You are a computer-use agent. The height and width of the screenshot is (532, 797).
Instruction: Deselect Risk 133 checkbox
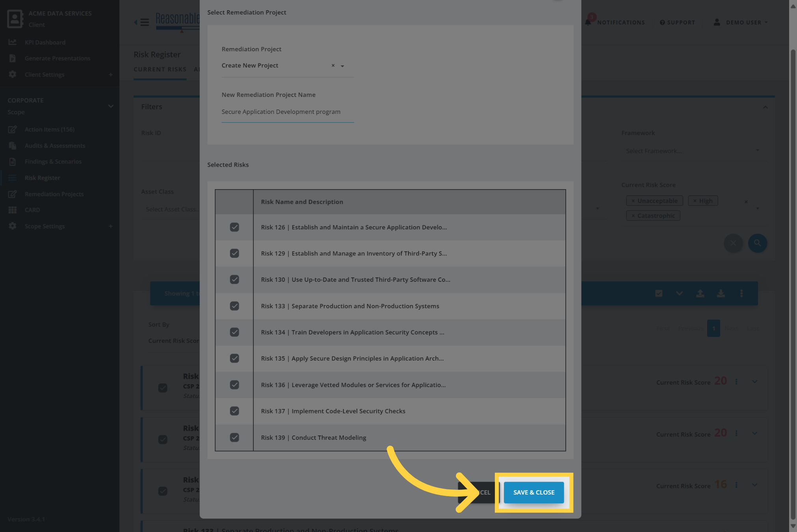(234, 306)
